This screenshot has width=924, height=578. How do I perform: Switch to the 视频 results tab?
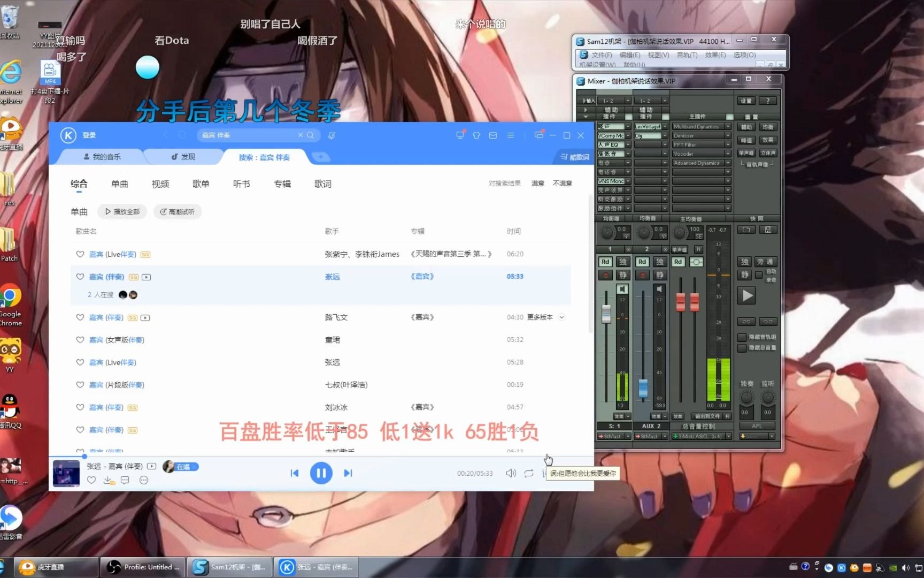[x=160, y=184]
